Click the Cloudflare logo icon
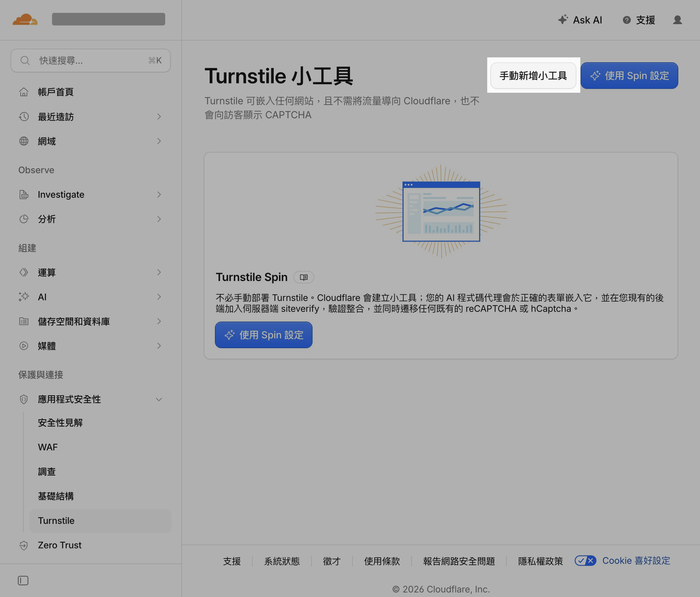 pos(25,20)
